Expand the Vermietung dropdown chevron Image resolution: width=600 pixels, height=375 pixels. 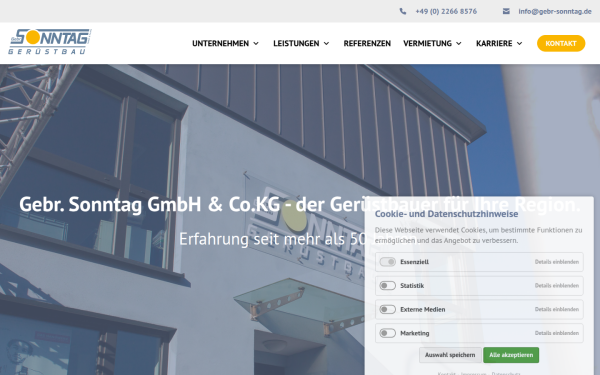coord(459,44)
